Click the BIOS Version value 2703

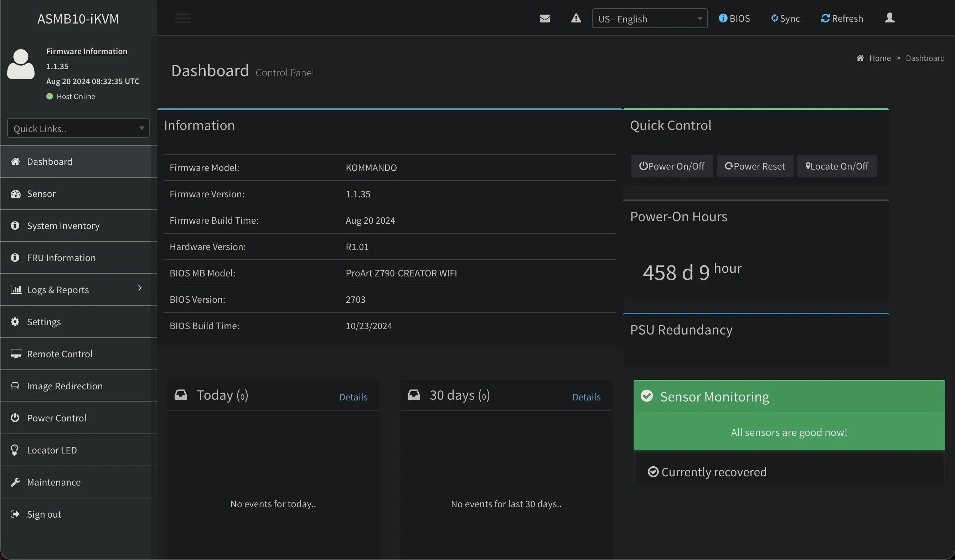(356, 299)
